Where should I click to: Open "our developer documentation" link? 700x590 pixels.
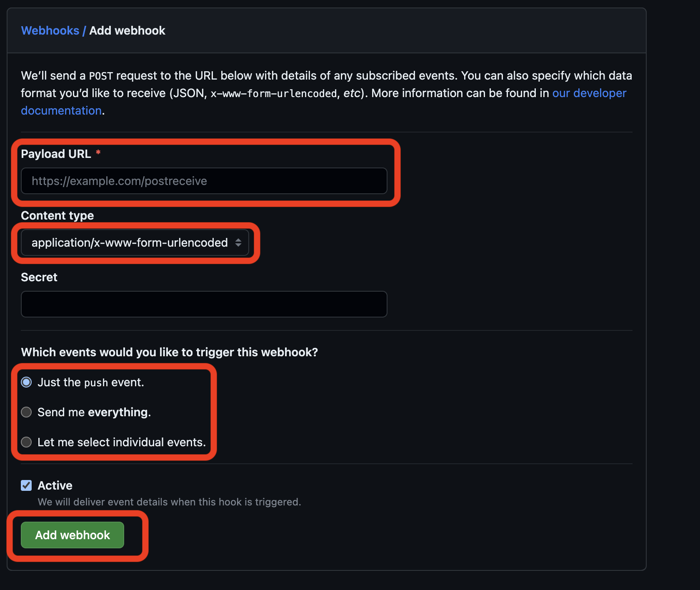point(589,93)
